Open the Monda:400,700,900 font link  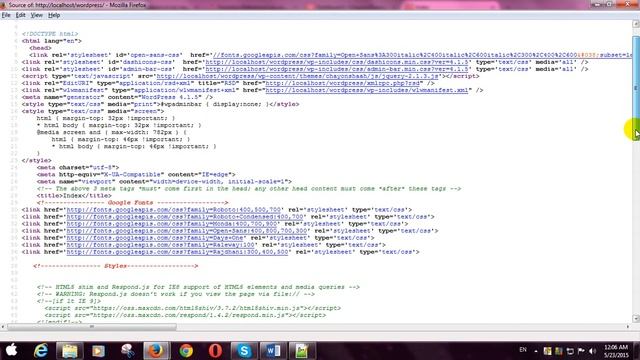[x=172, y=224]
